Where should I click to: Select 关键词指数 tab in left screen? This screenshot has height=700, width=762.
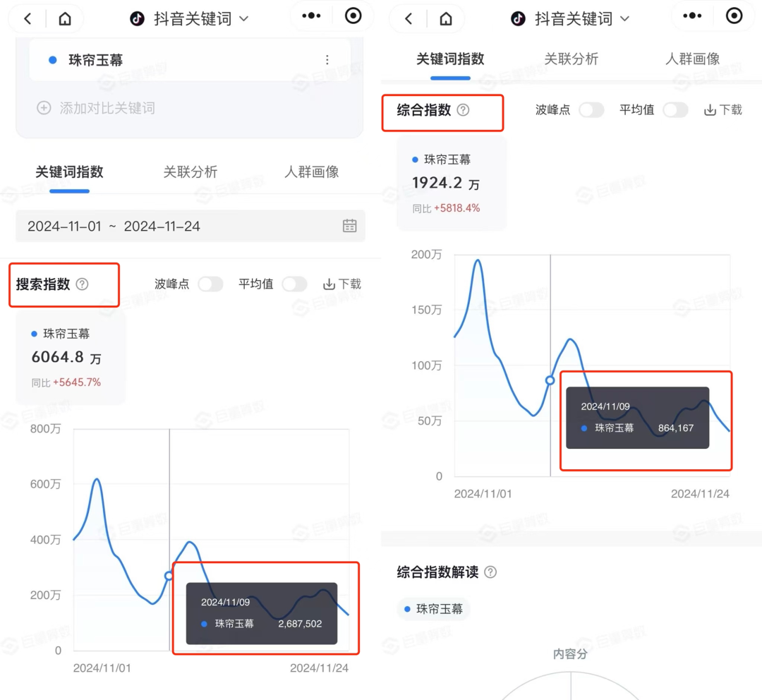[69, 171]
